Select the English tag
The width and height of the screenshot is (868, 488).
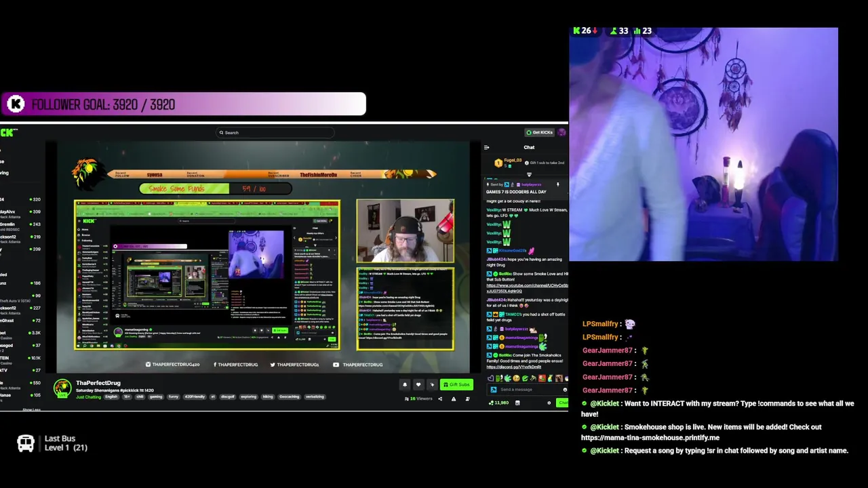[x=111, y=396]
